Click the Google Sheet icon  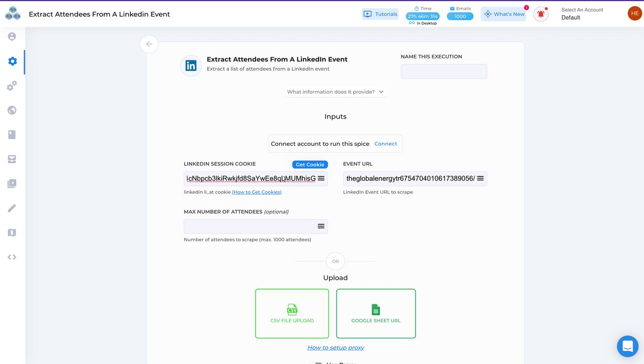[x=376, y=309]
